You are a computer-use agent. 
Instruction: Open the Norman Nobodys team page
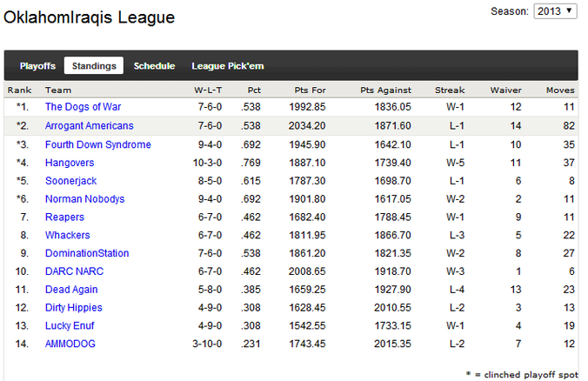point(84,198)
